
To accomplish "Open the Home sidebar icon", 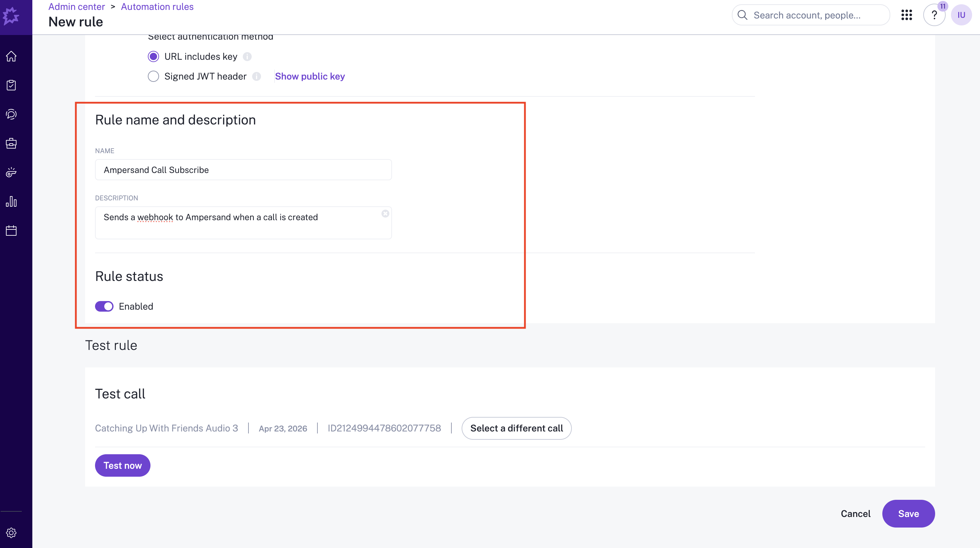I will [x=11, y=56].
